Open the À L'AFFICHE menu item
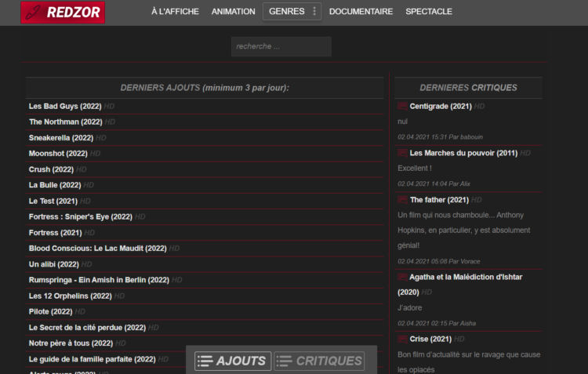Image resolution: width=588 pixels, height=374 pixels. [175, 12]
